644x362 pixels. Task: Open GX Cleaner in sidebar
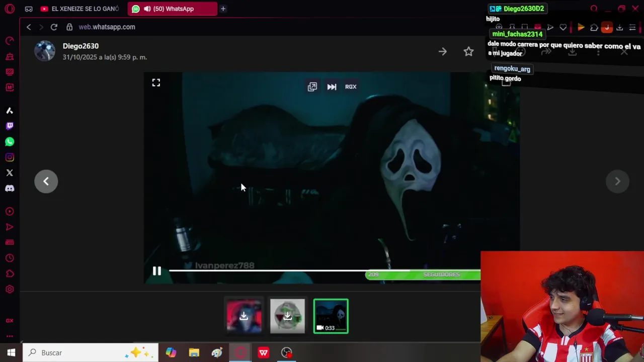pos(10,56)
